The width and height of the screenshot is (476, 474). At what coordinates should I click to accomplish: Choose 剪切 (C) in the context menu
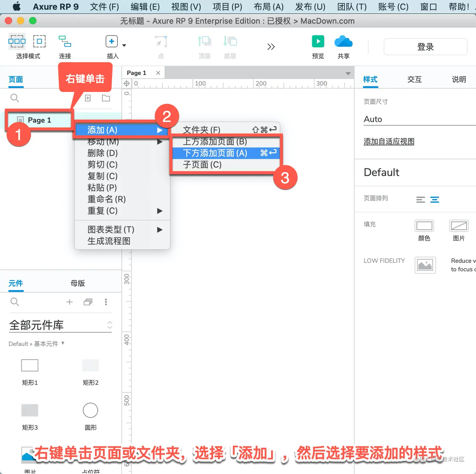click(x=122, y=165)
